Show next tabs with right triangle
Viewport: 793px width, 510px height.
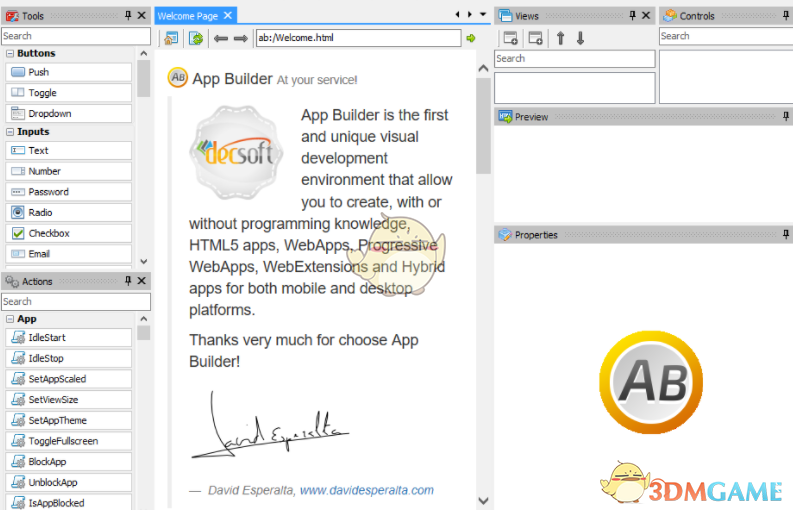point(470,14)
